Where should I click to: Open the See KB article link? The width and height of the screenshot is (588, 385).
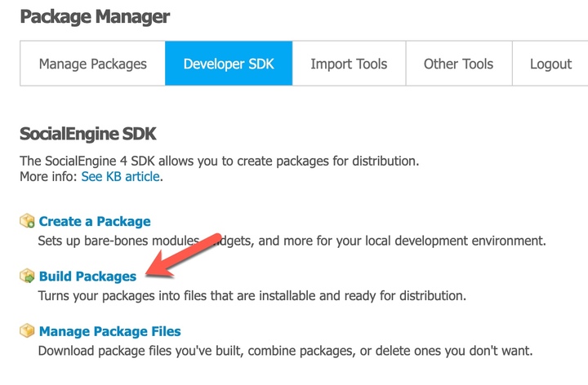[x=120, y=176]
